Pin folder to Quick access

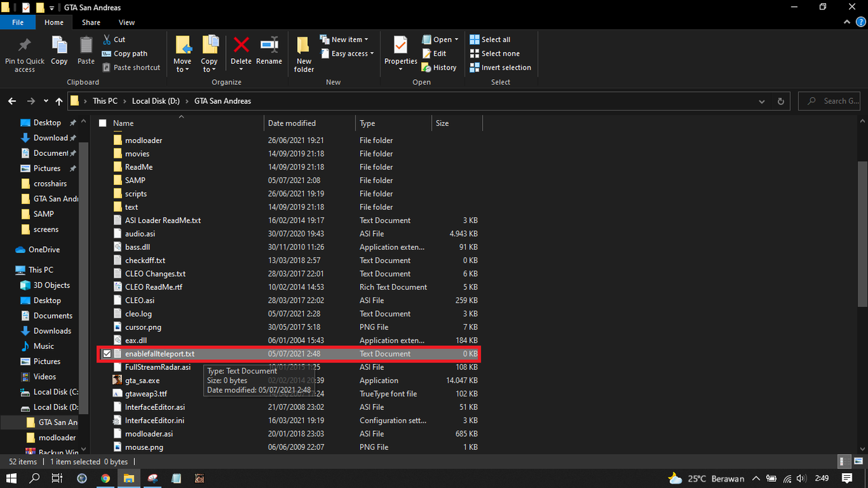click(x=24, y=54)
